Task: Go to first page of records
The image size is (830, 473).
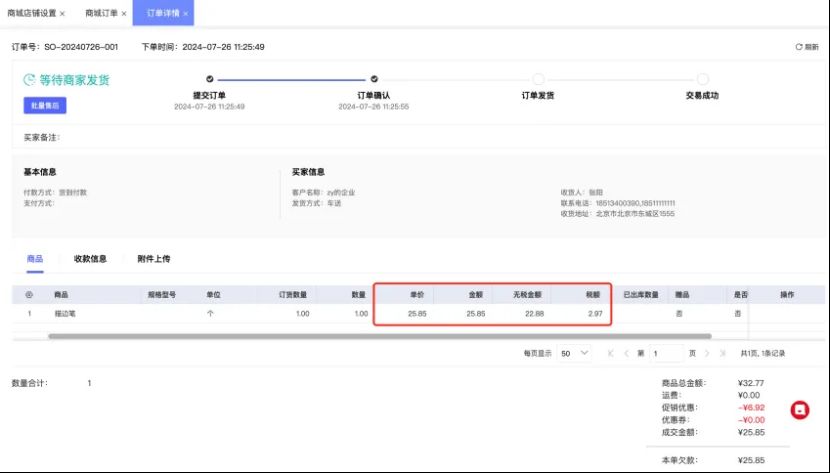Action: tap(611, 354)
